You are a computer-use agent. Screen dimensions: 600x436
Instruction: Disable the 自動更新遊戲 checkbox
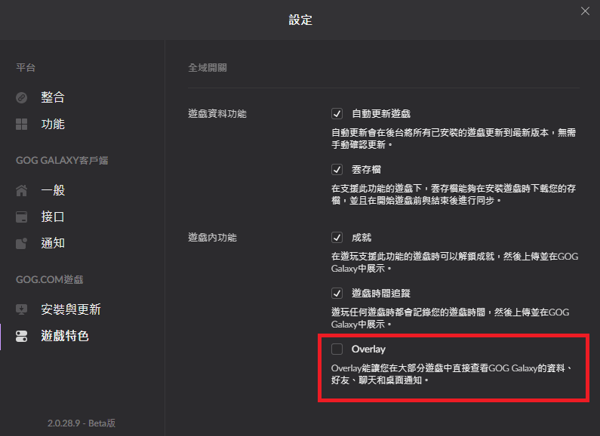(337, 114)
